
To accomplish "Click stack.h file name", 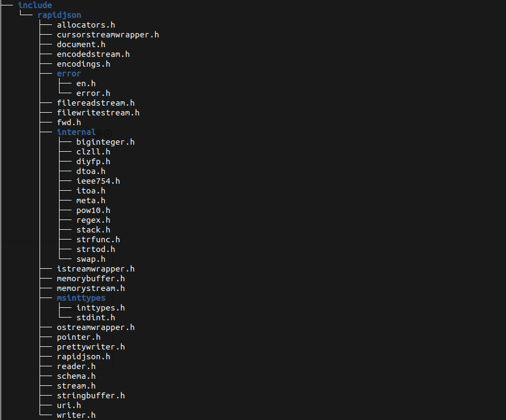I will click(93, 230).
